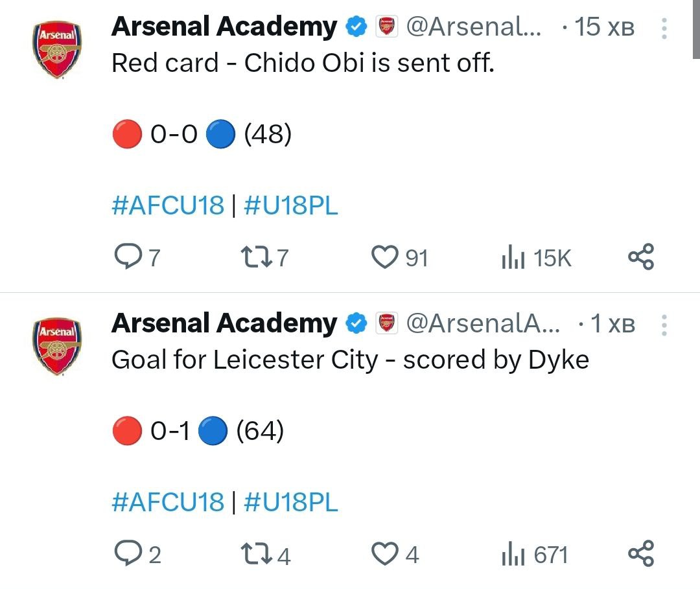700x589 pixels.
Task: Open #U18PL hashtag in the Leicester goal tweet
Action: (291, 502)
